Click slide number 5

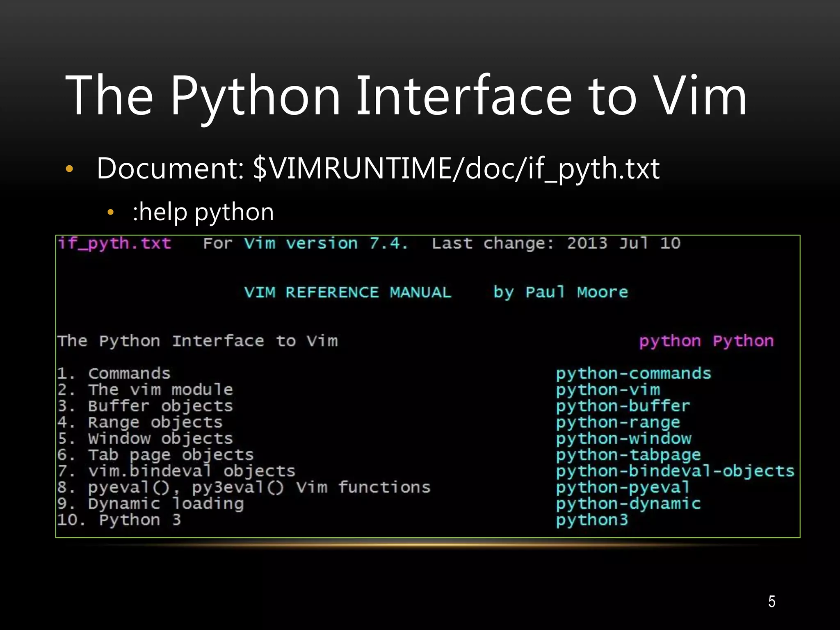(772, 602)
